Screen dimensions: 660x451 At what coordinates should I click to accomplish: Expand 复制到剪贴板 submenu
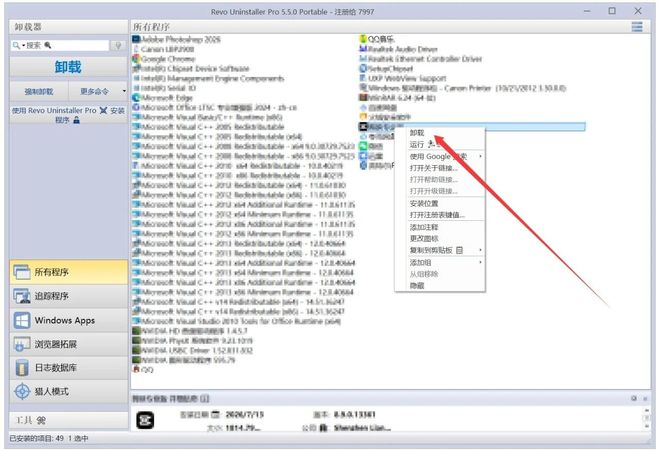tap(440, 250)
